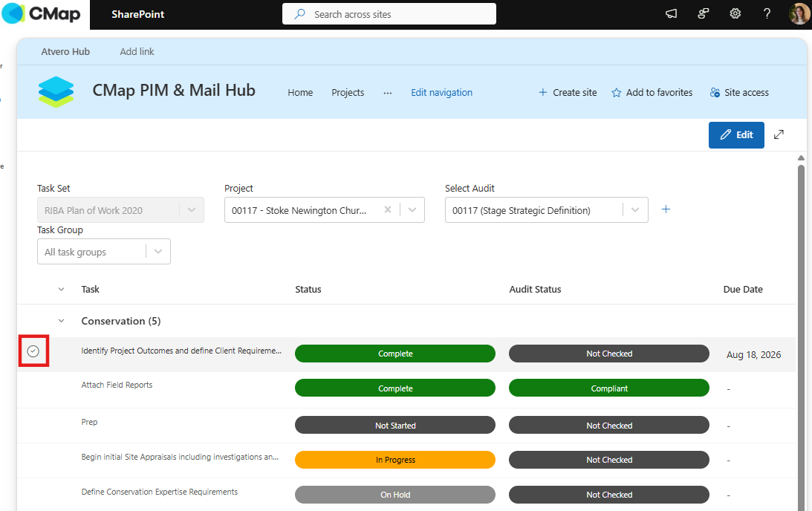Click the In Progress status pill

[395, 460]
